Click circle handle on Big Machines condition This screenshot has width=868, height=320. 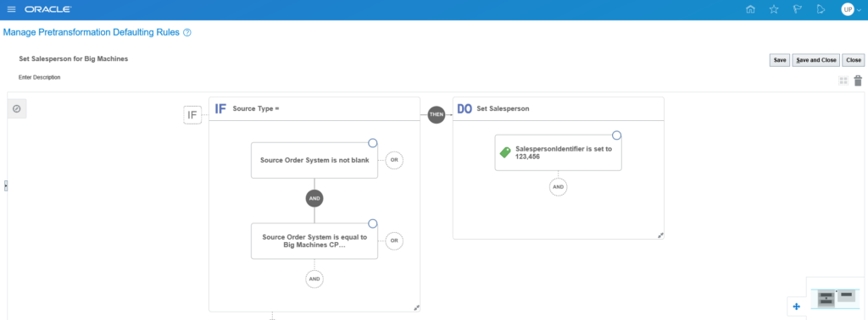coord(373,223)
